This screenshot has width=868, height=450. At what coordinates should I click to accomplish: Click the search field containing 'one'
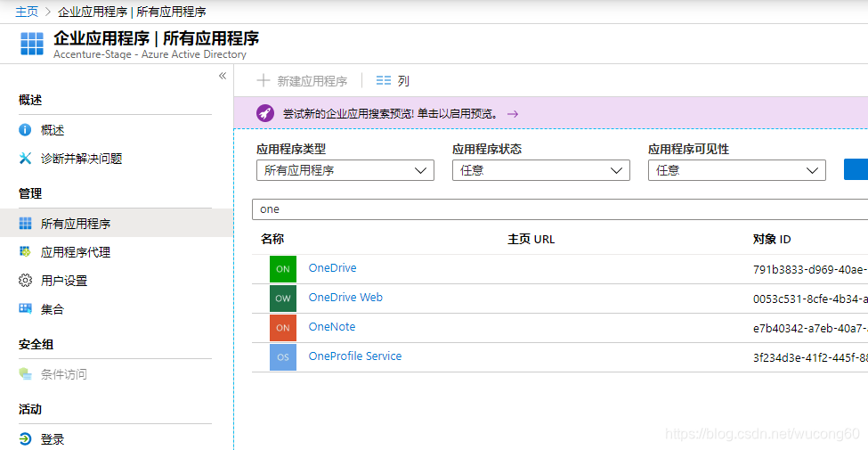tap(560, 209)
